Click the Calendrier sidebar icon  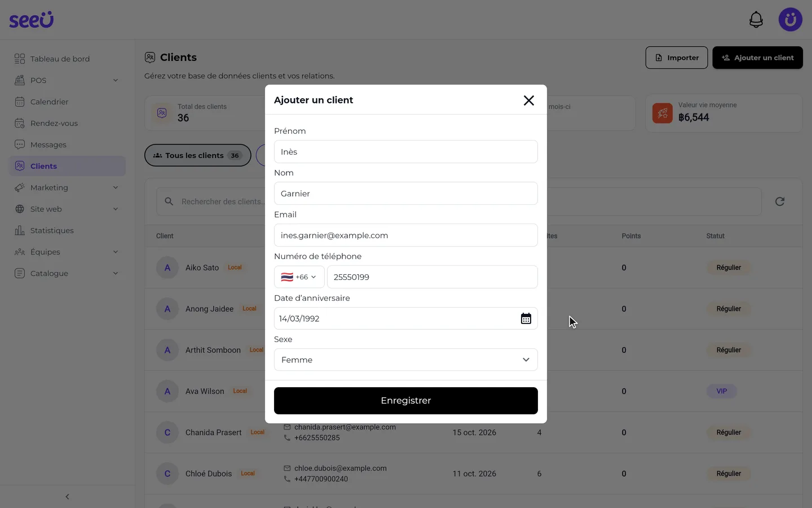(20, 102)
